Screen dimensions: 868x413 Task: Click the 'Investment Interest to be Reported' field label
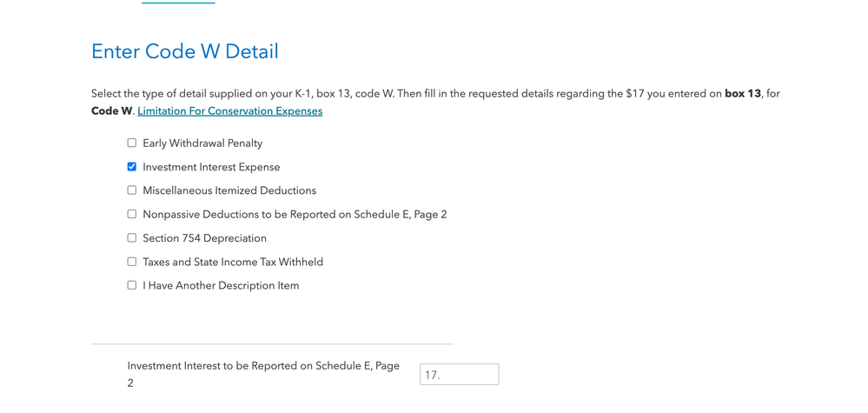pyautogui.click(x=263, y=374)
